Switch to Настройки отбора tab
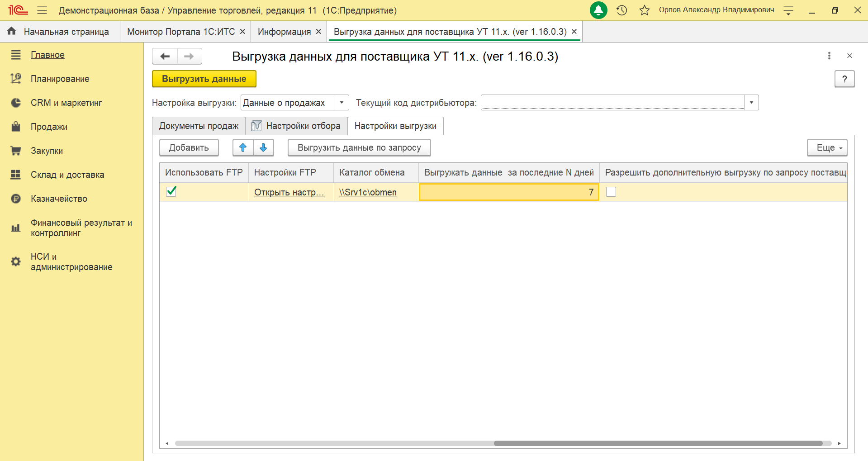The width and height of the screenshot is (868, 461). click(297, 126)
